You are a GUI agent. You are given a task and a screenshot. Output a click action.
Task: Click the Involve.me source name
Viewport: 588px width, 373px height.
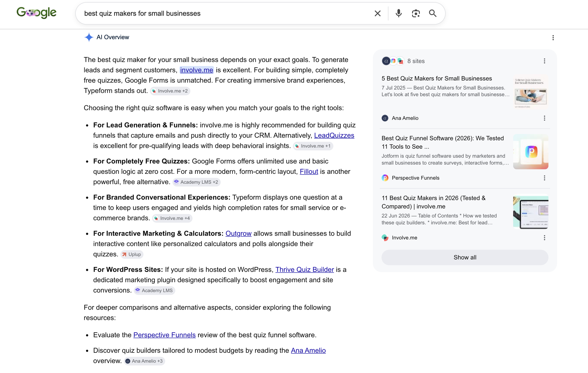click(404, 238)
